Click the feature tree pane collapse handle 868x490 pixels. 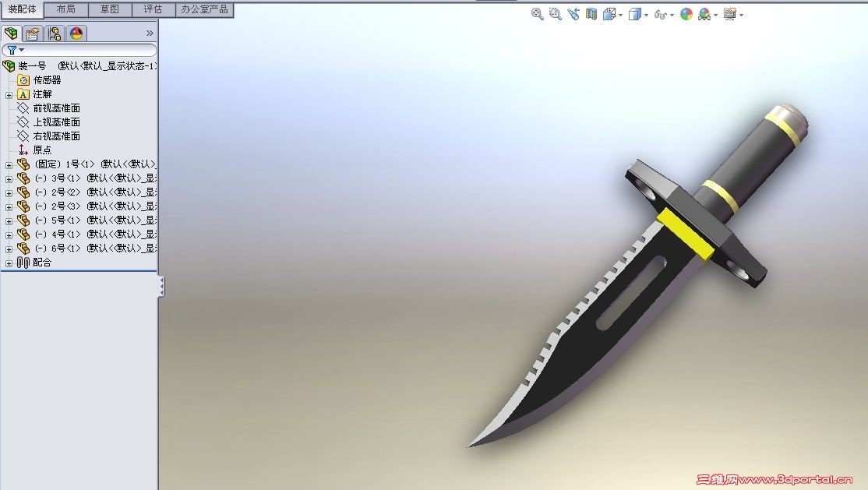point(161,286)
